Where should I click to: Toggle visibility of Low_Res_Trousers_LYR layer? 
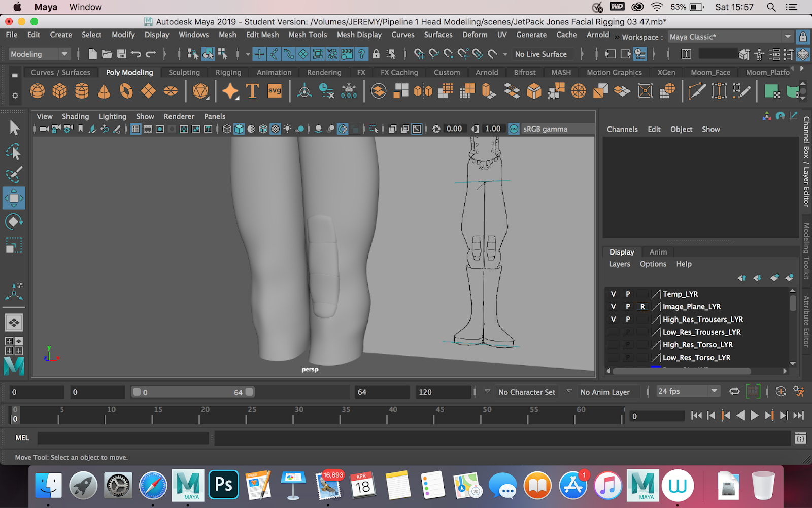tap(613, 332)
